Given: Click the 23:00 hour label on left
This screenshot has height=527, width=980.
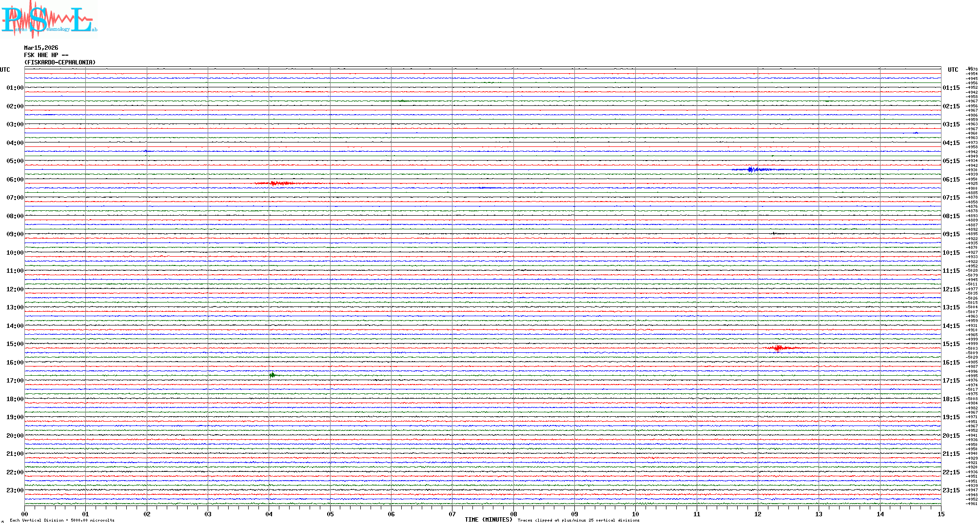Looking at the screenshot, I should click(x=15, y=490).
